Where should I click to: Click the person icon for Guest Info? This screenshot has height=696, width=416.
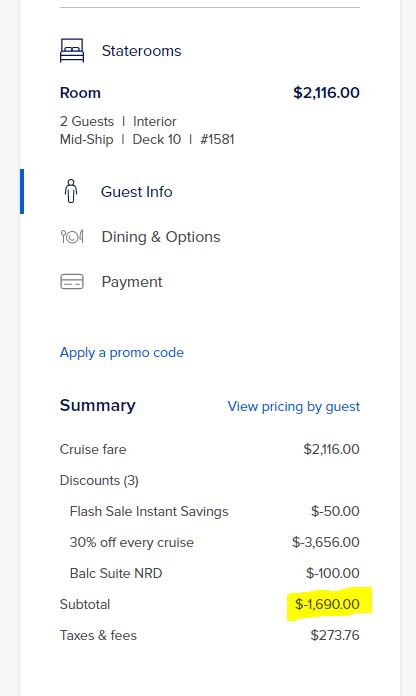[71, 191]
